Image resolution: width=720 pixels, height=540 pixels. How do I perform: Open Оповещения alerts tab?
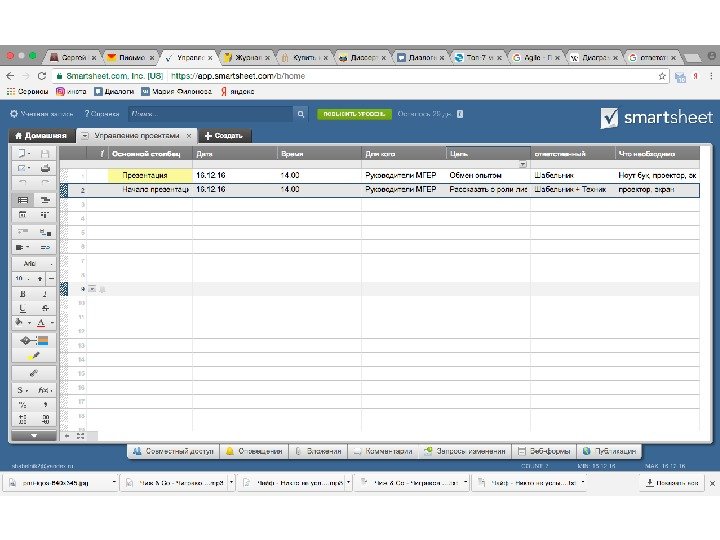coord(254,451)
